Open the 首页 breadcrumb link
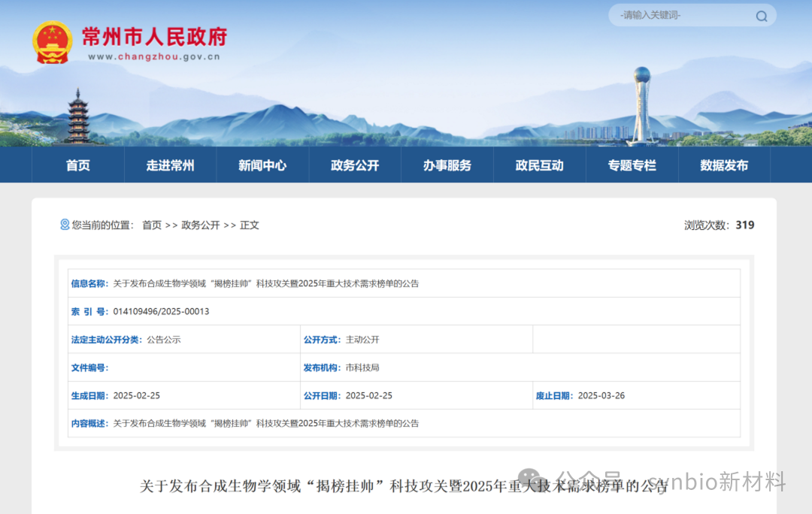 pos(151,224)
